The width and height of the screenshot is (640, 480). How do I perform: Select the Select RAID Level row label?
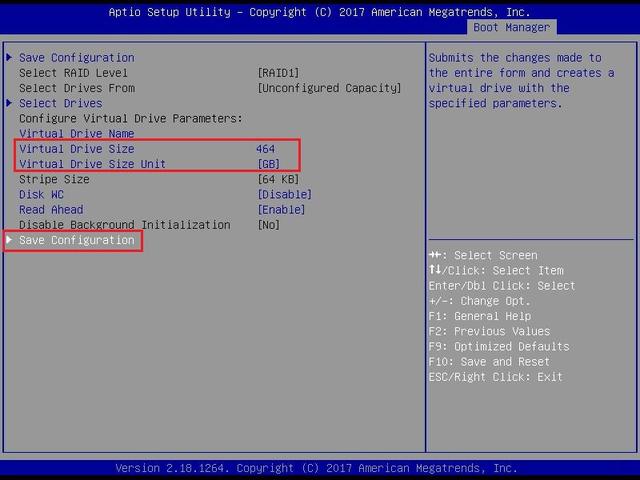[x=73, y=73]
